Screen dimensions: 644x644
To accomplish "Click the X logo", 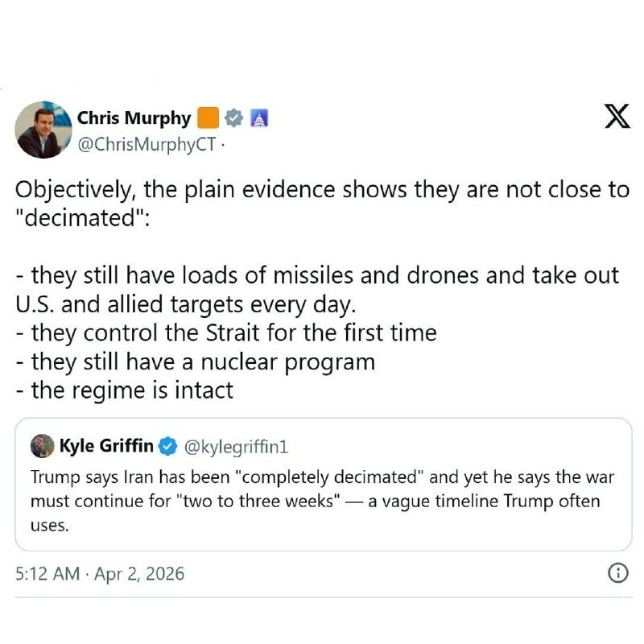I will pyautogui.click(x=617, y=118).
